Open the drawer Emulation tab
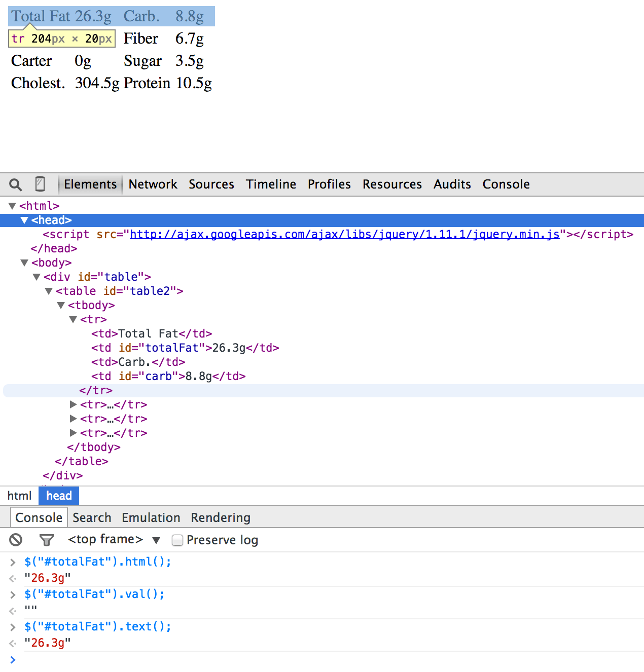The width and height of the screenshot is (644, 672). click(x=151, y=517)
